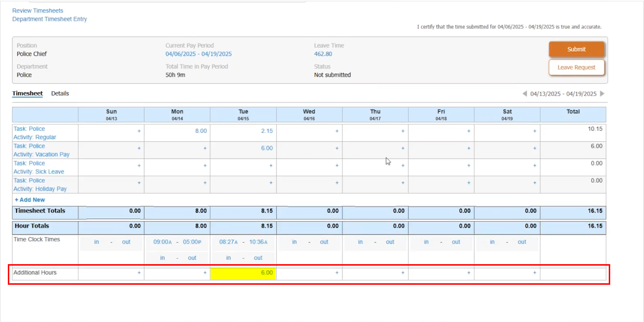This screenshot has width=644, height=322.
Task: Add Regular hours for Wednesday 04/16
Action: [337, 131]
